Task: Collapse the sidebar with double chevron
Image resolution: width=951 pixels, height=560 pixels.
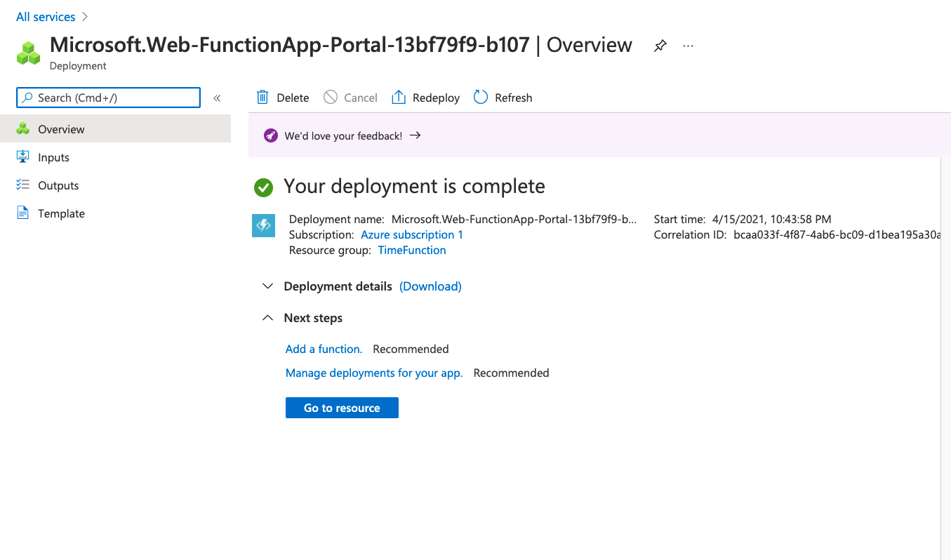Action: [x=217, y=98]
